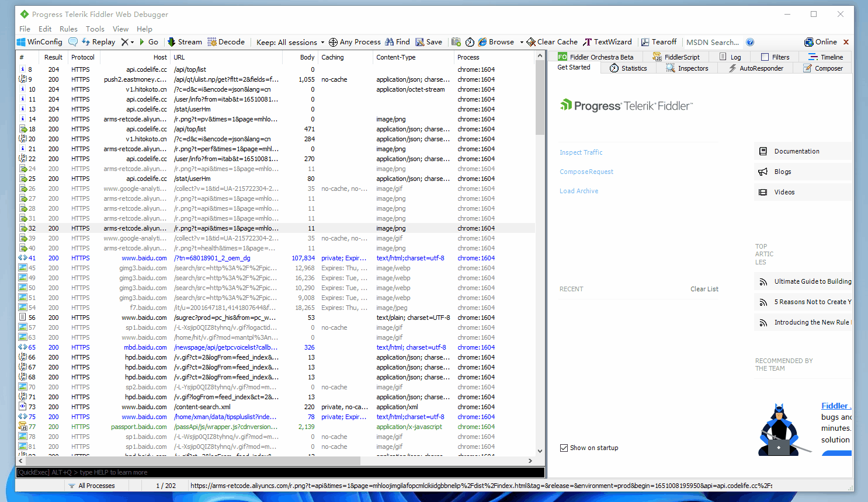868x502 pixels.
Task: Click the Inspect Traffic link
Action: tap(581, 152)
